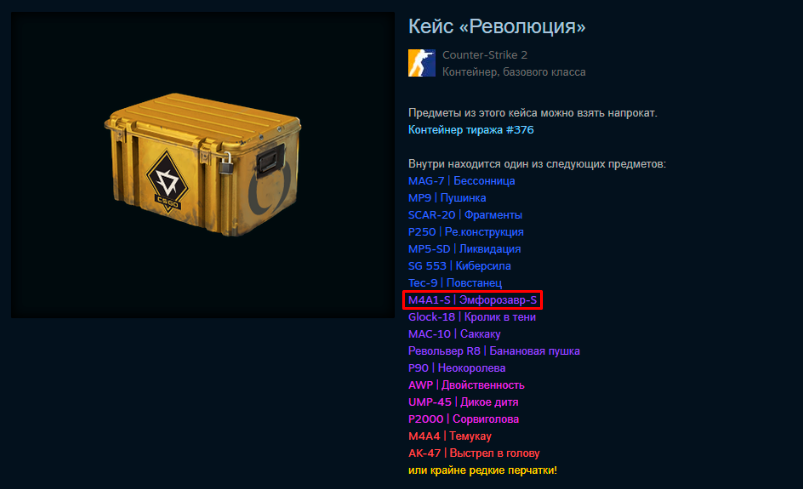Click highlighted M4A1-S | Эмфорозавр-S item
This screenshot has width=803, height=489.
[472, 300]
